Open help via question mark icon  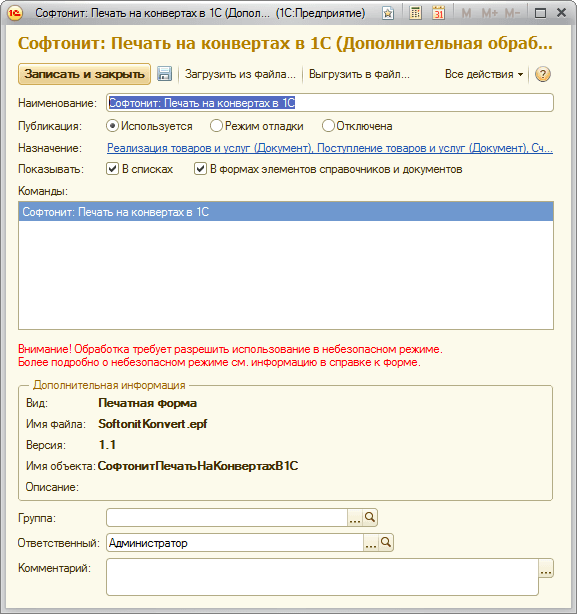(x=543, y=74)
